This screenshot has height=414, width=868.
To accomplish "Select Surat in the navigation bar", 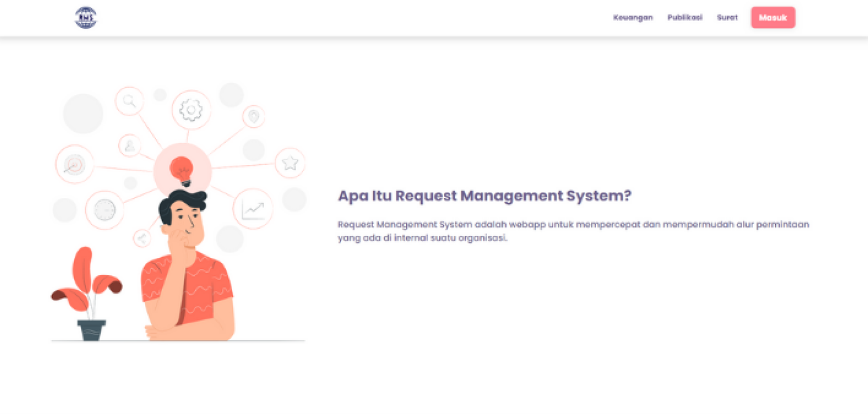I will point(727,17).
